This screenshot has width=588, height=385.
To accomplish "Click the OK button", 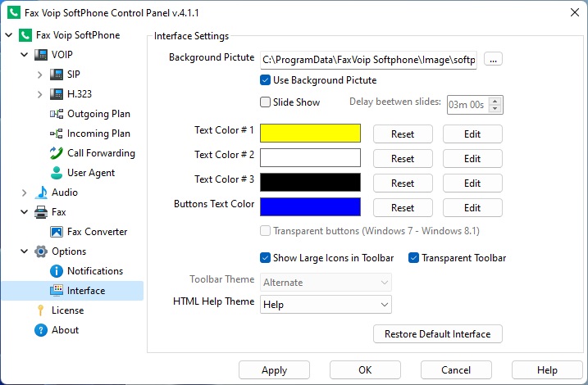I will [x=365, y=370].
